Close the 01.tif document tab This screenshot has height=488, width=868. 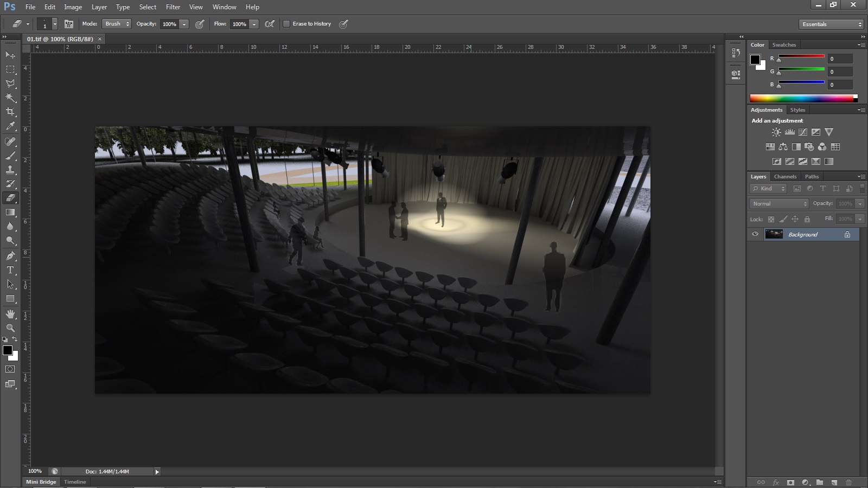pyautogui.click(x=99, y=39)
